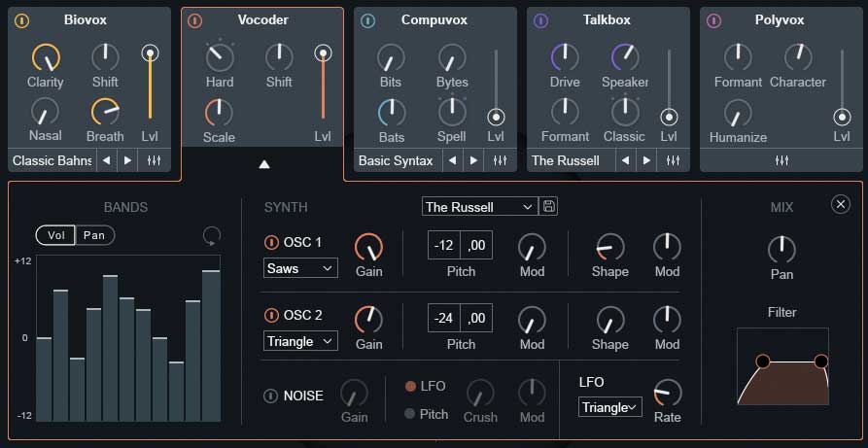Click the Vocoder Lvl slider handle
The height and width of the screenshot is (448, 868).
323,53
